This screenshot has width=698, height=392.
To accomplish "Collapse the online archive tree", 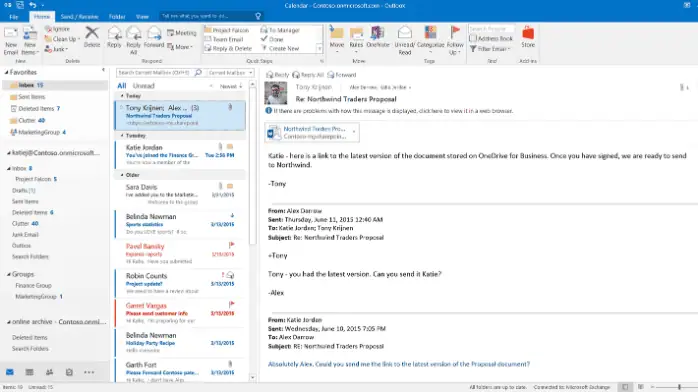I will pyautogui.click(x=8, y=322).
